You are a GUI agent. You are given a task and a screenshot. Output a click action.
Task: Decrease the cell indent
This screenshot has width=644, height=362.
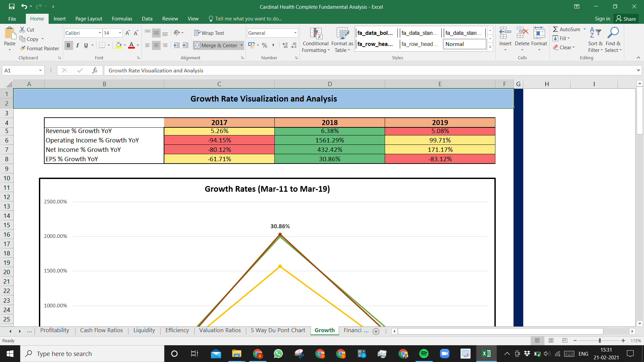pos(177,45)
